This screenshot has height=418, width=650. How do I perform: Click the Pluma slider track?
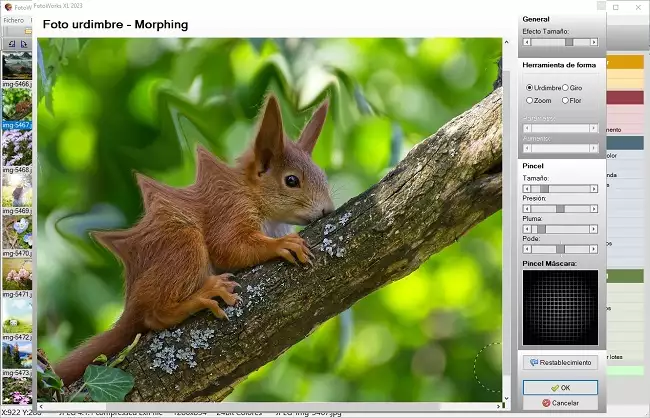[560, 229]
